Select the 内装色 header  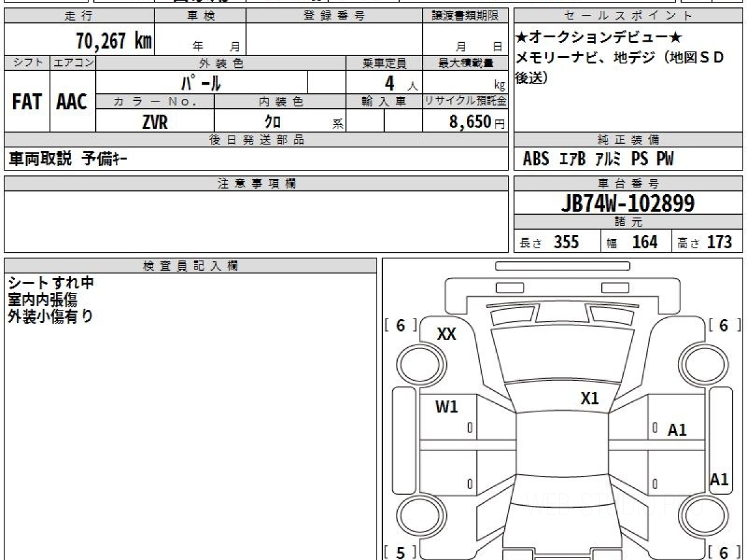(280, 101)
